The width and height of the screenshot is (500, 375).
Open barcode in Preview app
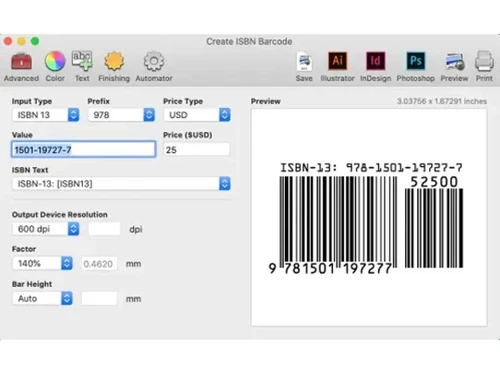click(x=454, y=67)
